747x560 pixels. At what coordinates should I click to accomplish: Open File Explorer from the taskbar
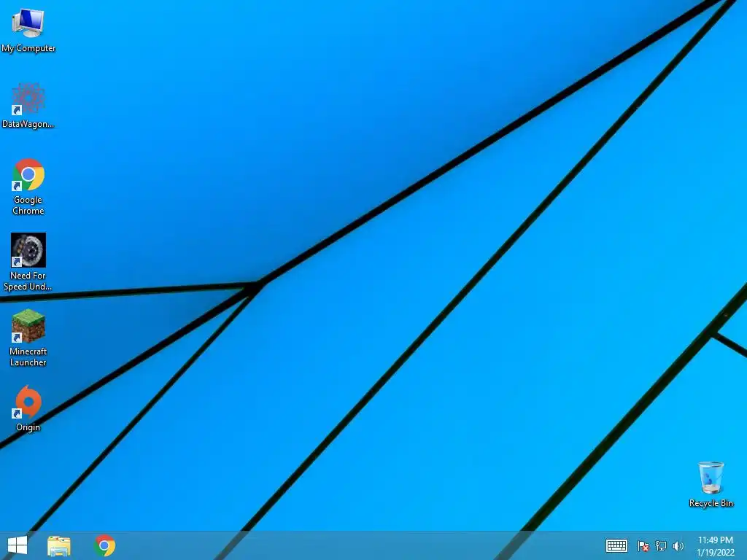pyautogui.click(x=59, y=545)
